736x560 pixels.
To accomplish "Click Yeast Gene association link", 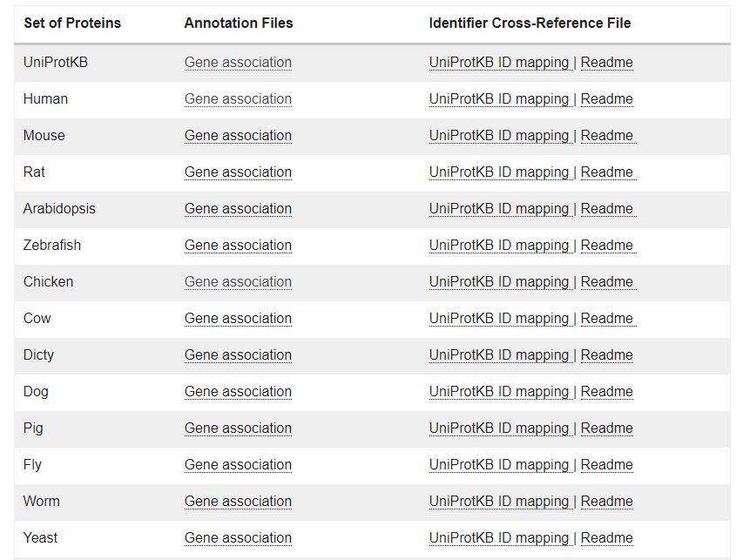I will coord(238,538).
